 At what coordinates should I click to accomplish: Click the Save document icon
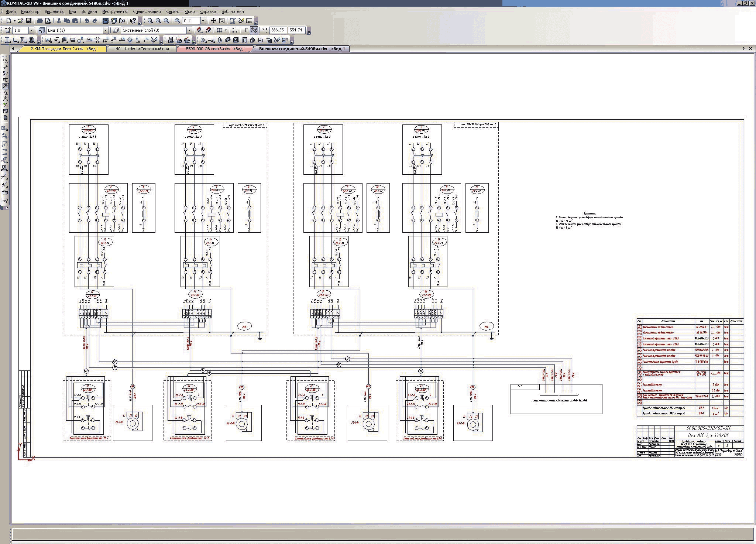28,21
